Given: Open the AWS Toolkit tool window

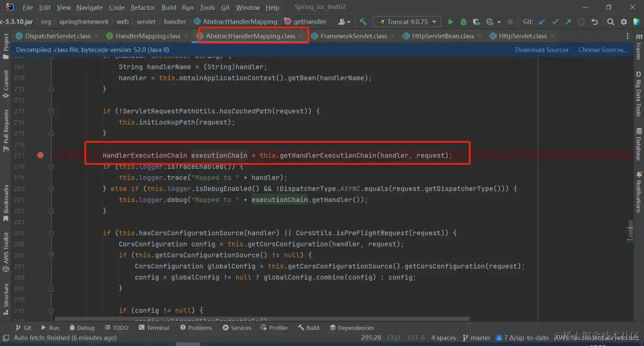Looking at the screenshot, I should click(6, 251).
